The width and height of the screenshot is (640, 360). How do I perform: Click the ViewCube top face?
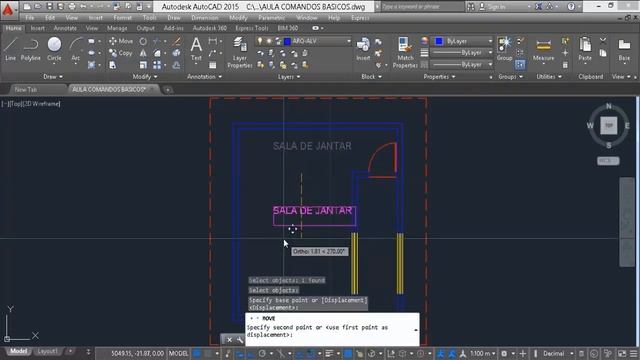pyautogui.click(x=609, y=125)
